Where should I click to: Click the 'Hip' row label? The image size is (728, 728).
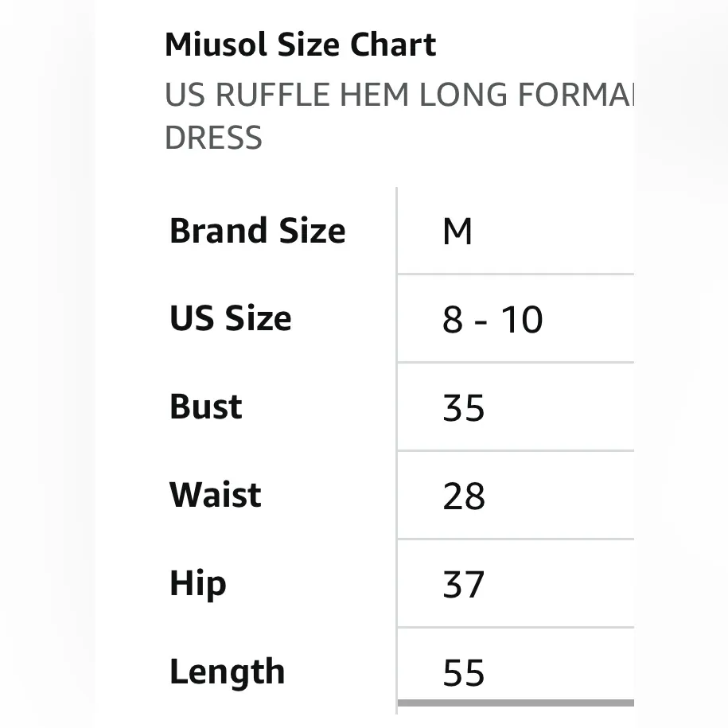tap(198, 585)
